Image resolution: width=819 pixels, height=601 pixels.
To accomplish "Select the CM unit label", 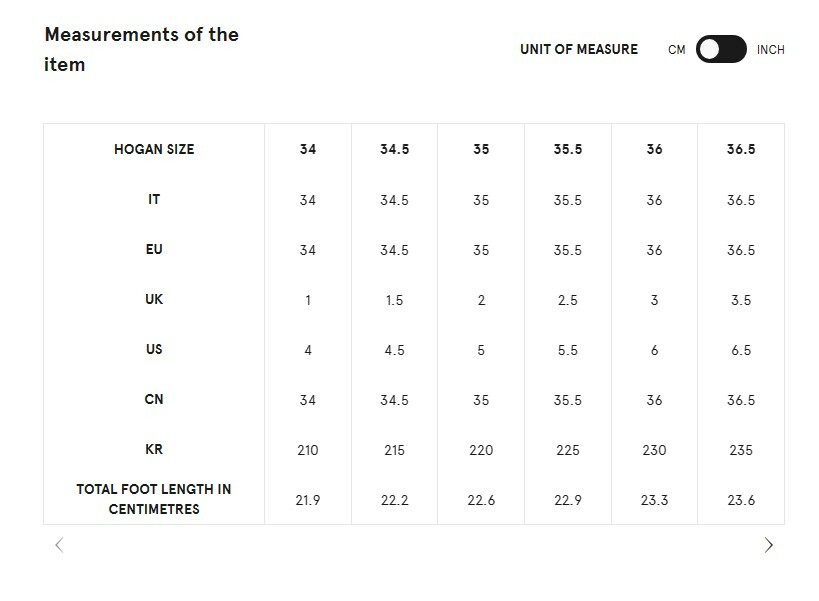I will [x=677, y=50].
